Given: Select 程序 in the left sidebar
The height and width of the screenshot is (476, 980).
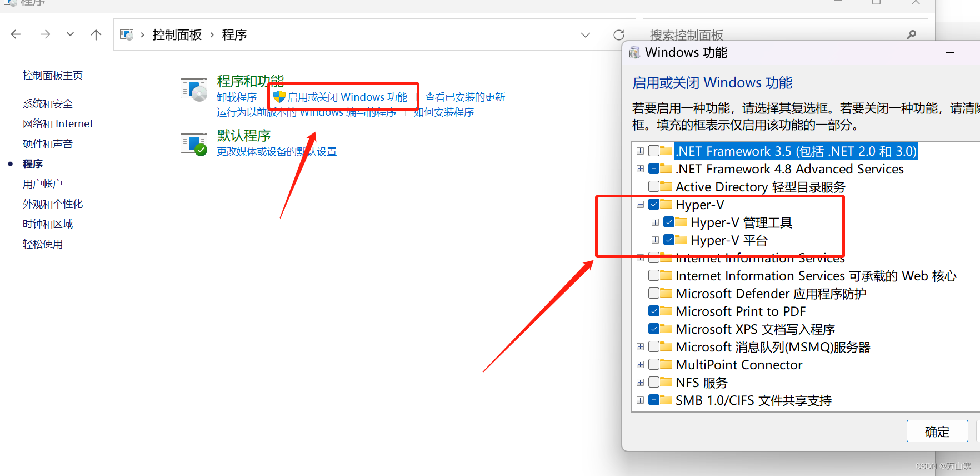Looking at the screenshot, I should 33,164.
